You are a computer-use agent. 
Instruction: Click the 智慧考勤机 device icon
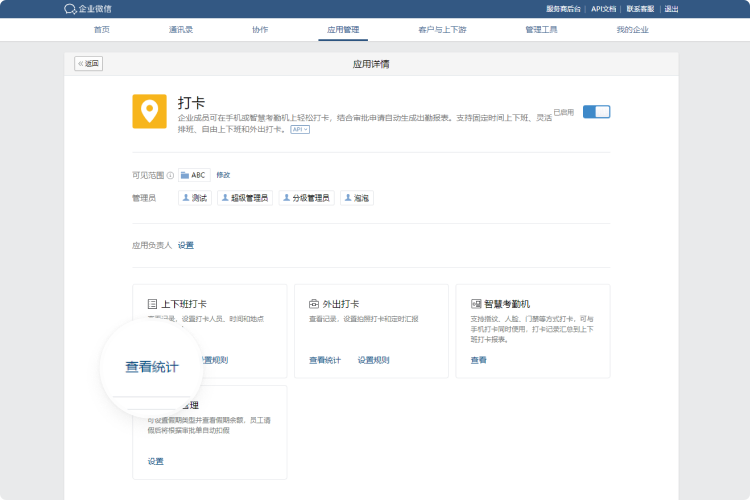point(476,304)
